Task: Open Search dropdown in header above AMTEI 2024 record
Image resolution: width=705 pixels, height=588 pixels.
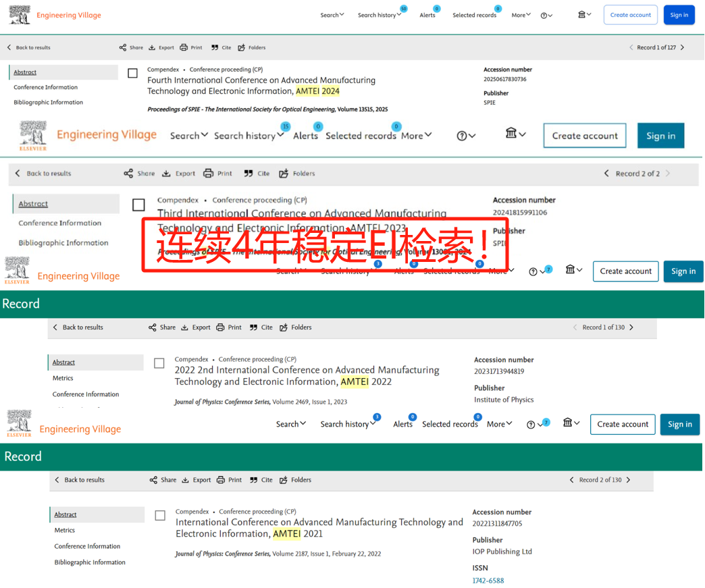Action: click(332, 15)
